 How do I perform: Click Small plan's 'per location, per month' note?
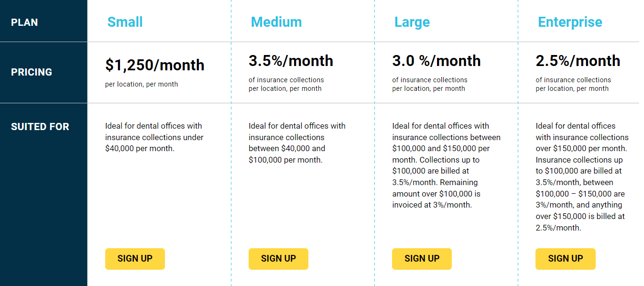tap(142, 84)
